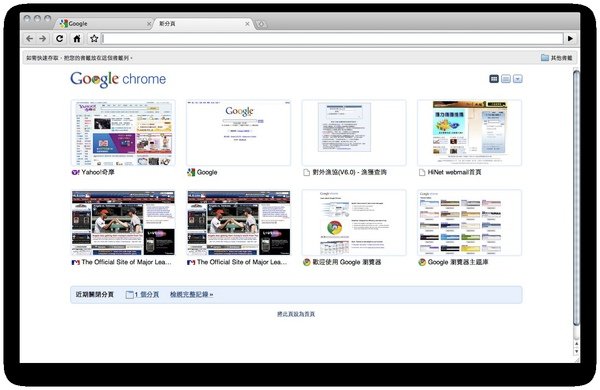Close the 新分頁 tab

247,24
